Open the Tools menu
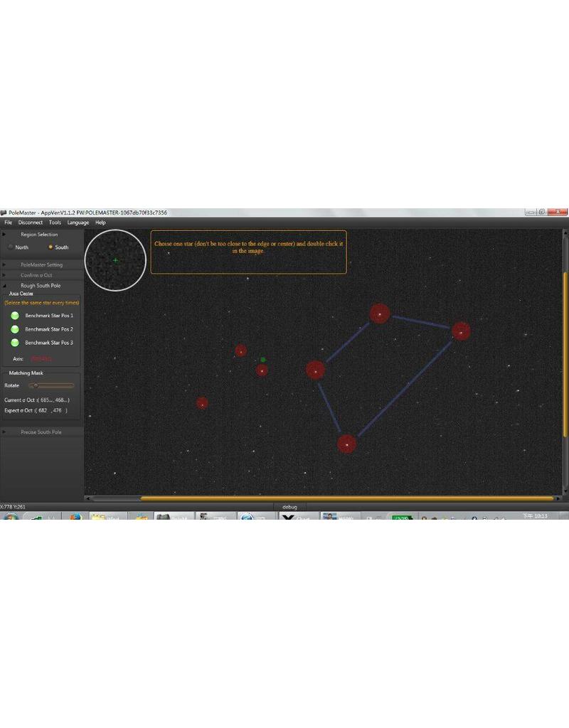 (x=56, y=222)
